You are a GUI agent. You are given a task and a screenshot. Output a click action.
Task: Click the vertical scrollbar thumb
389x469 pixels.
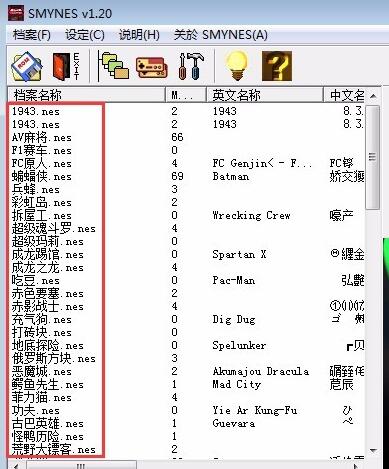(372, 157)
